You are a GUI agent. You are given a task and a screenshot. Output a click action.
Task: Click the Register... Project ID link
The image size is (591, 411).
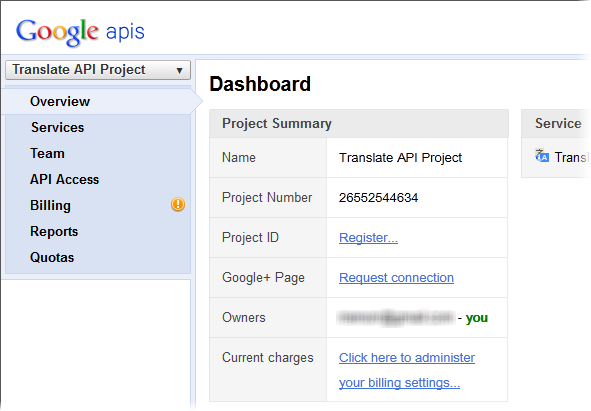[368, 238]
